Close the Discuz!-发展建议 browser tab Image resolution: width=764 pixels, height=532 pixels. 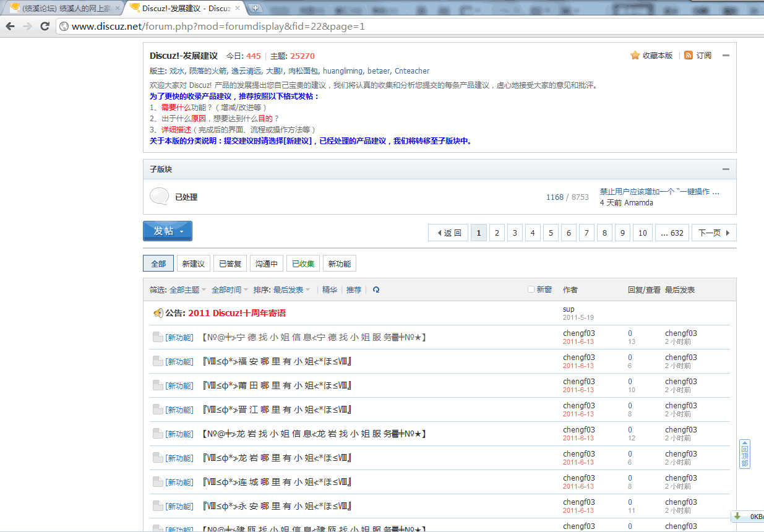[x=238, y=9]
